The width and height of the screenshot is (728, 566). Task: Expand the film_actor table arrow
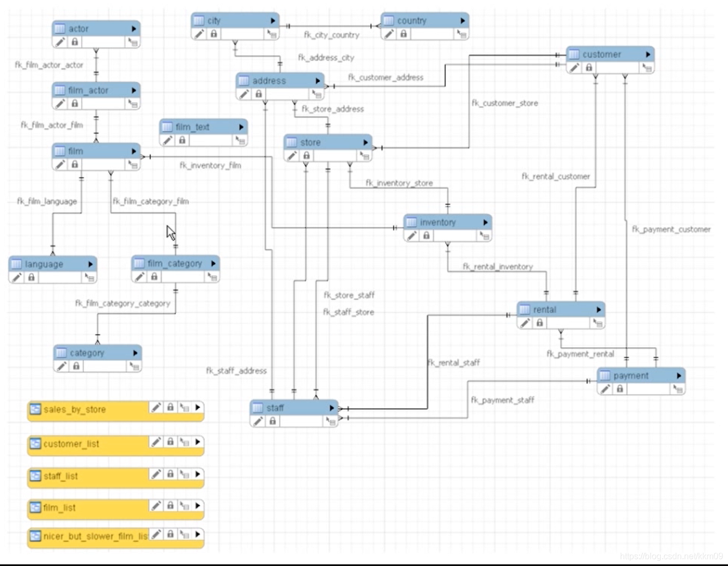[134, 90]
